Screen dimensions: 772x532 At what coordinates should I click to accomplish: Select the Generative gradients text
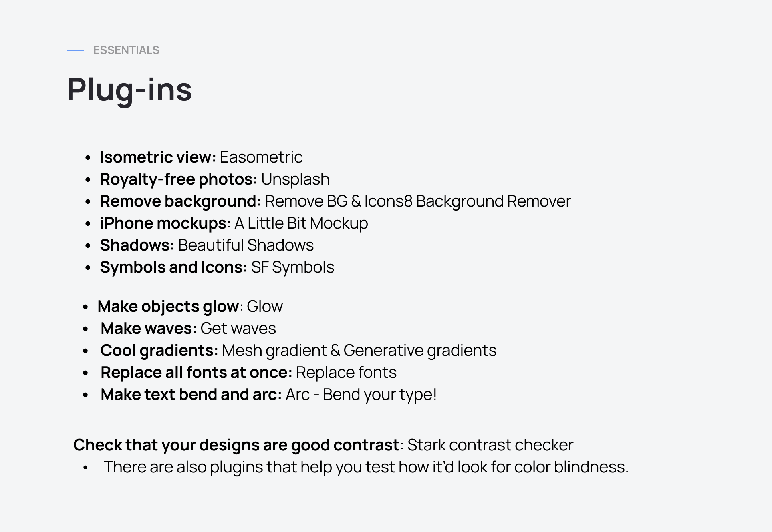[x=420, y=351]
